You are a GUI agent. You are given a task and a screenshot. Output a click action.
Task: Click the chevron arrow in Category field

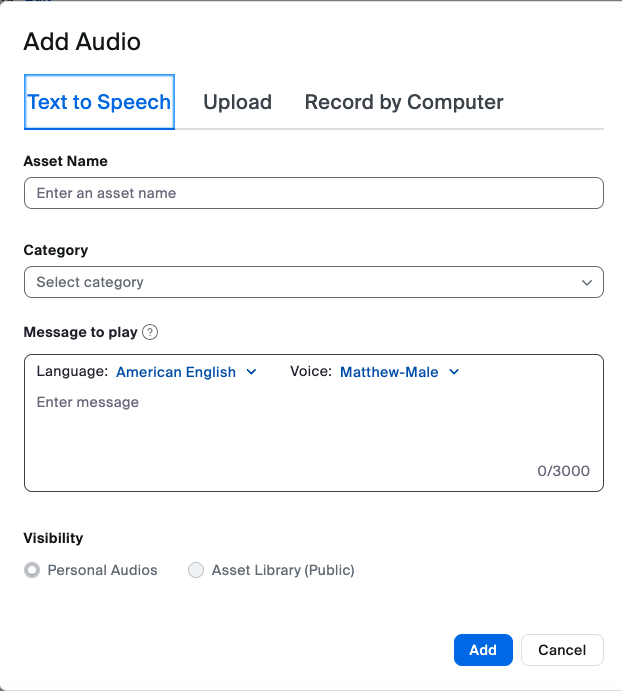click(587, 283)
